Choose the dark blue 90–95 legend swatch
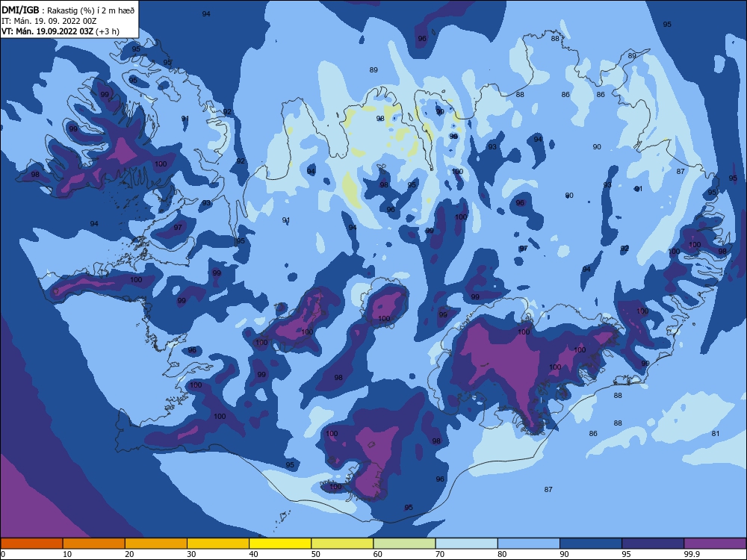The image size is (747, 560). tap(591, 544)
